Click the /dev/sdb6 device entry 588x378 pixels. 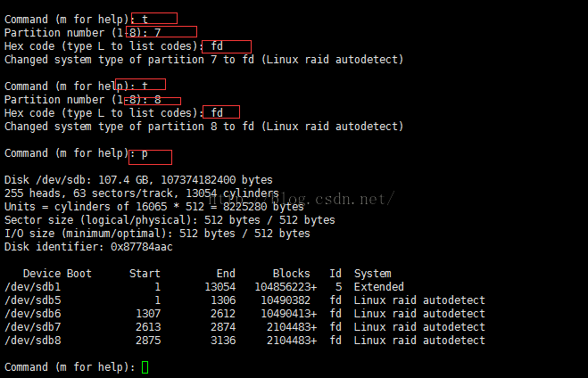coord(33,314)
